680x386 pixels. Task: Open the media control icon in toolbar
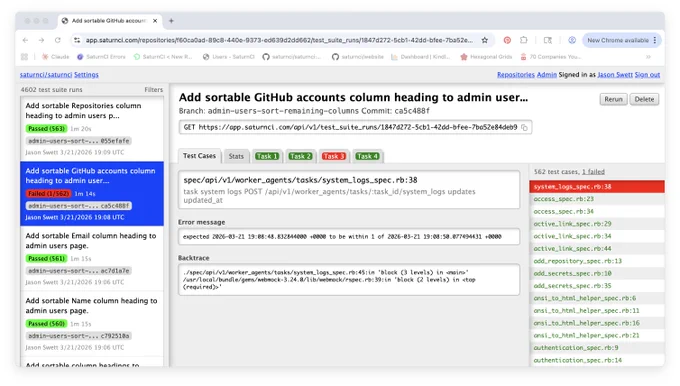pyautogui.click(x=548, y=40)
